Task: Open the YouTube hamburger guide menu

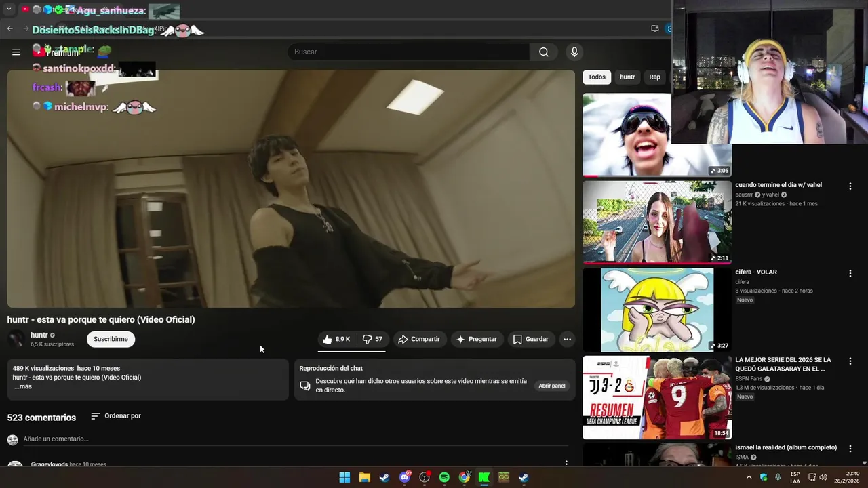Action: click(x=16, y=52)
